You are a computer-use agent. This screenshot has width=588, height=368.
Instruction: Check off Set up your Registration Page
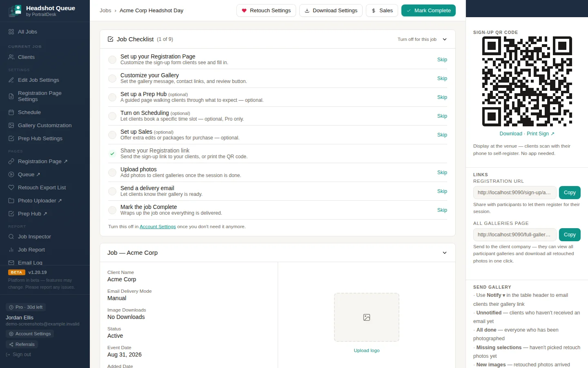point(112,60)
